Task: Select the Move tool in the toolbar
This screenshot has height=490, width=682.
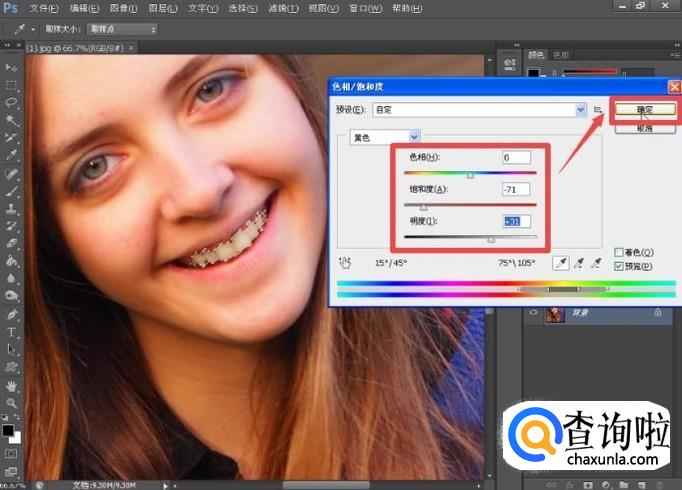Action: 12,66
